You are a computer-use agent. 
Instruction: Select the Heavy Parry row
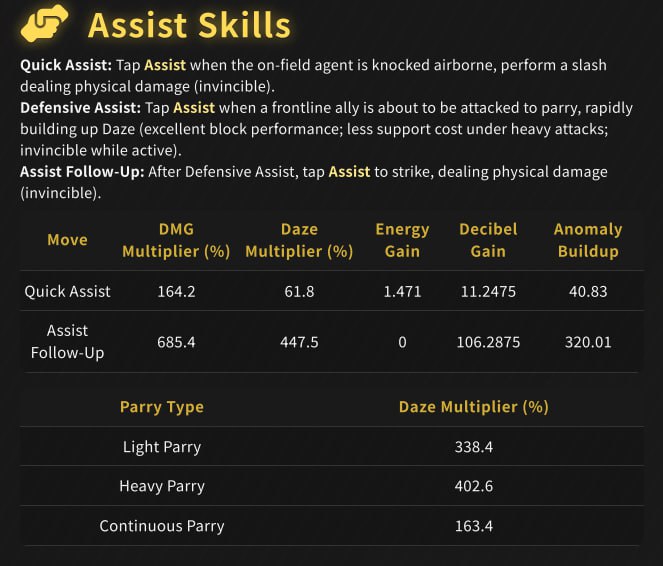332,486
